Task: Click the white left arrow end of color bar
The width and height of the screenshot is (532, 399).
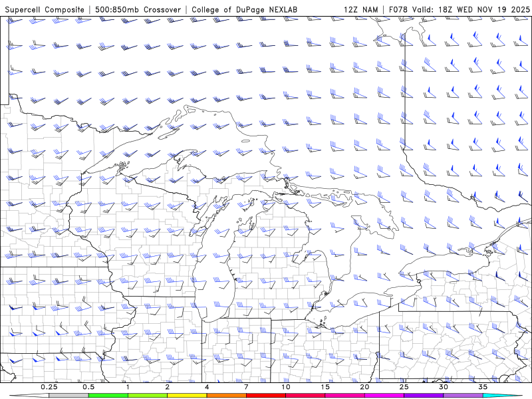Action: (29, 396)
